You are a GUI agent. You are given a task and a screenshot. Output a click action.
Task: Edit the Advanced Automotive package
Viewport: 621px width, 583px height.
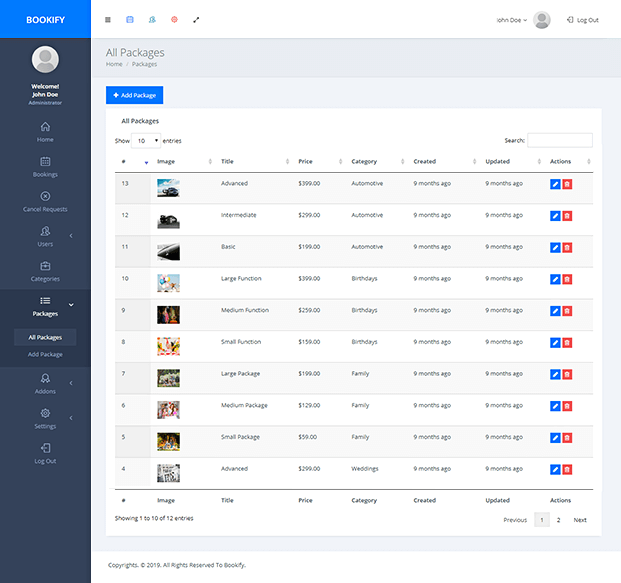(x=555, y=184)
